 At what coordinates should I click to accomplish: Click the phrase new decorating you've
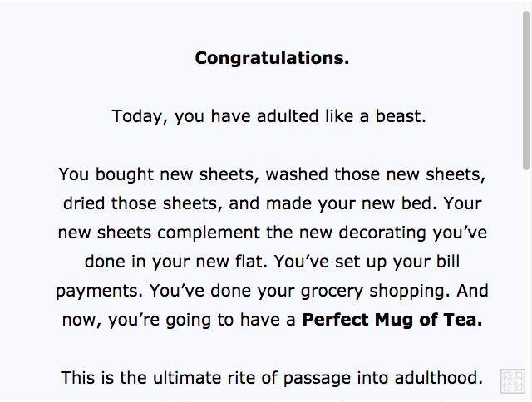pos(393,233)
